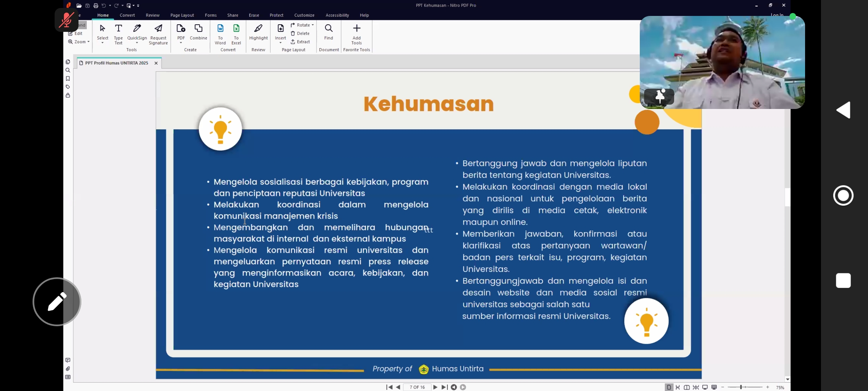Enable facing pages view mode
Viewport: 868px width, 391px height.
point(687,387)
